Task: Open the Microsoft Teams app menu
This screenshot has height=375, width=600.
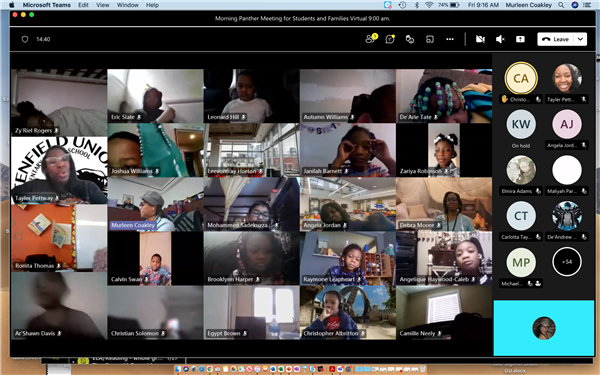Action: (46, 5)
